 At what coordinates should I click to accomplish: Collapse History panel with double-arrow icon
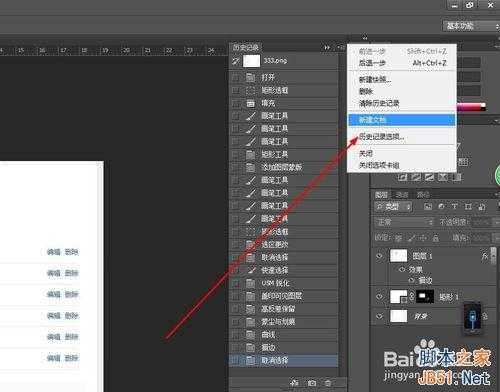[327, 47]
